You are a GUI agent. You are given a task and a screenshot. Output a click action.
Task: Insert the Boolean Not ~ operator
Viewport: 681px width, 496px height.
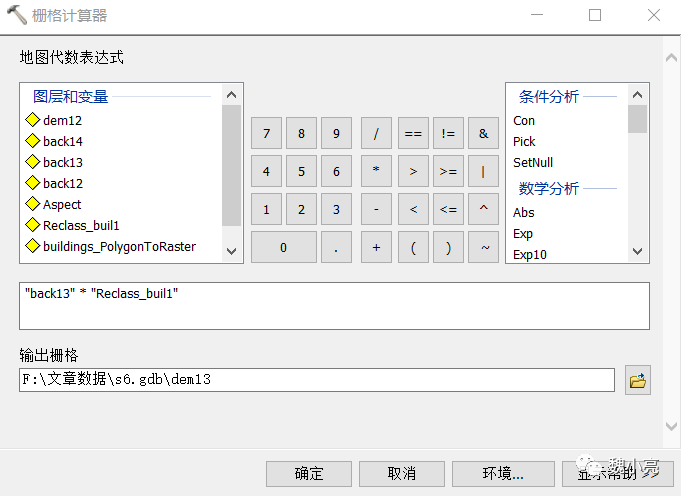point(483,247)
